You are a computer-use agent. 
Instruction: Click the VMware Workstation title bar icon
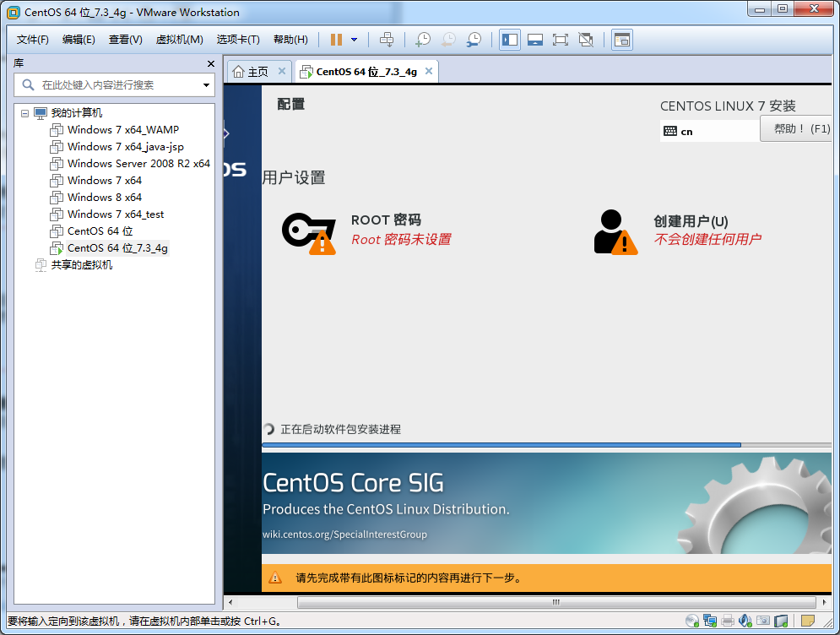click(x=14, y=13)
